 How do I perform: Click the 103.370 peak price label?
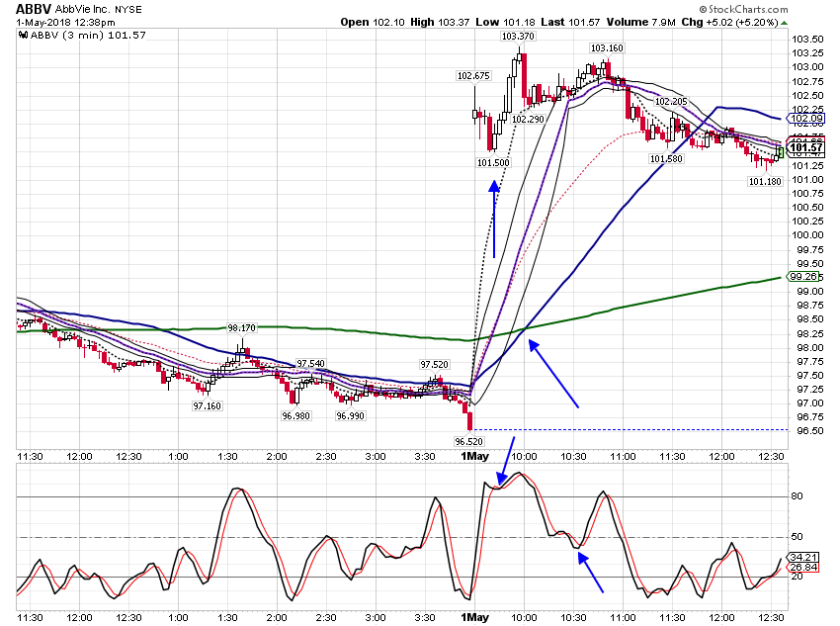pyautogui.click(x=518, y=37)
